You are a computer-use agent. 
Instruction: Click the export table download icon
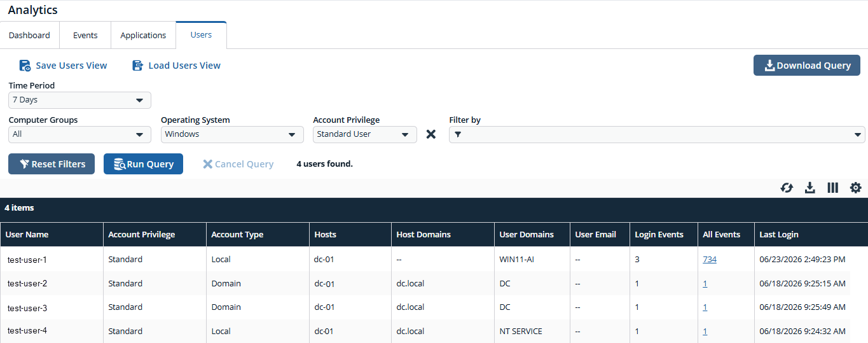tap(810, 188)
